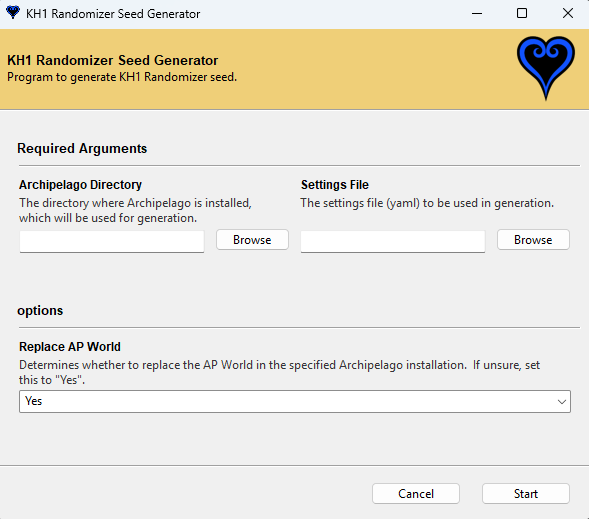Viewport: 589px width, 519px height.
Task: Click the settings file (yaml) description text
Action: pyautogui.click(x=427, y=203)
